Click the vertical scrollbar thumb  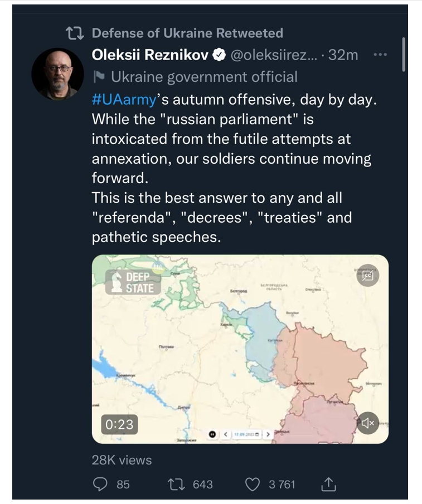(404, 54)
